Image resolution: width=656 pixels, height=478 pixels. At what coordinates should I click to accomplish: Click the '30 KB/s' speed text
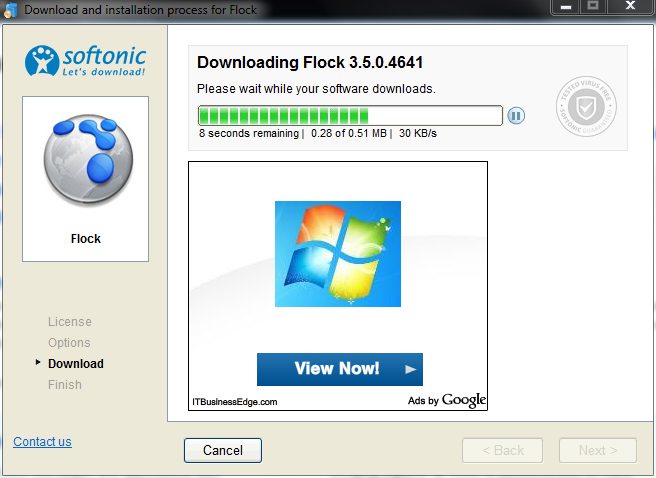(418, 133)
